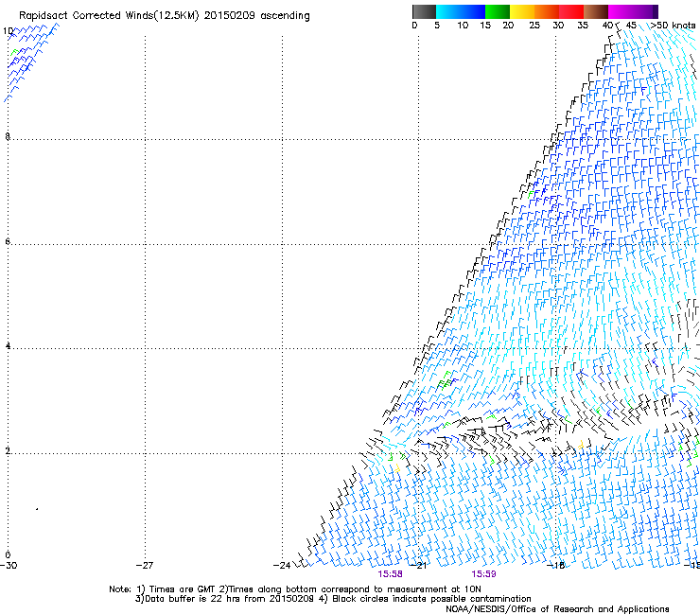Click the brown 35-40 knots legend segment
Screen dimensions: 700x615
click(x=596, y=11)
